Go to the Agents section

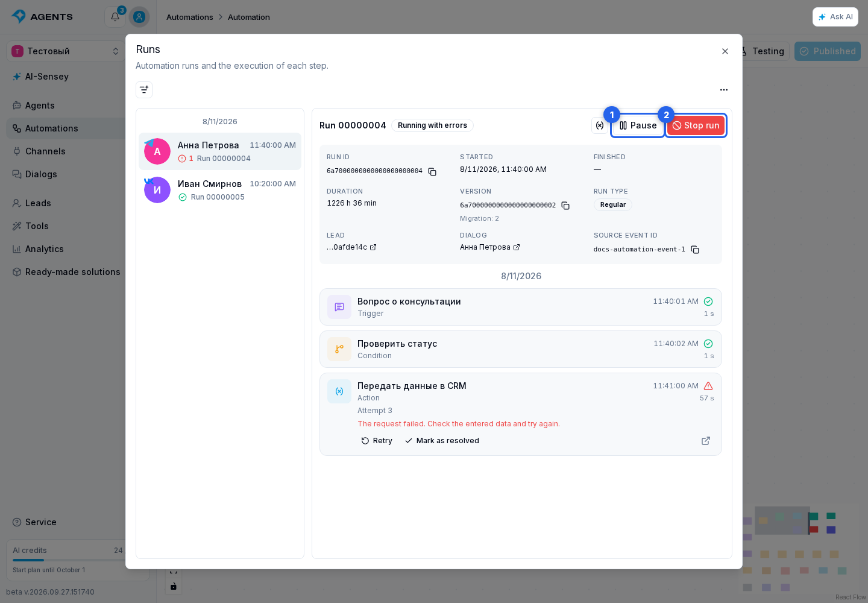pos(66,106)
